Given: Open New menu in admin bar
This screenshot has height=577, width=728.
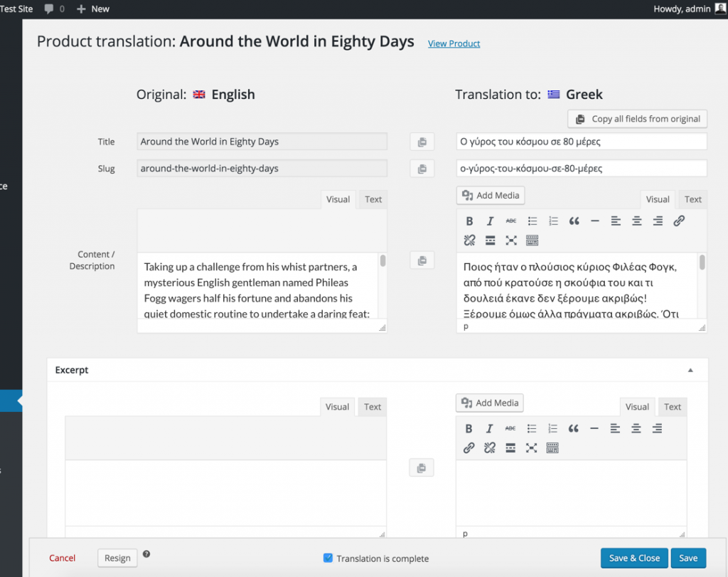Looking at the screenshot, I should [93, 9].
